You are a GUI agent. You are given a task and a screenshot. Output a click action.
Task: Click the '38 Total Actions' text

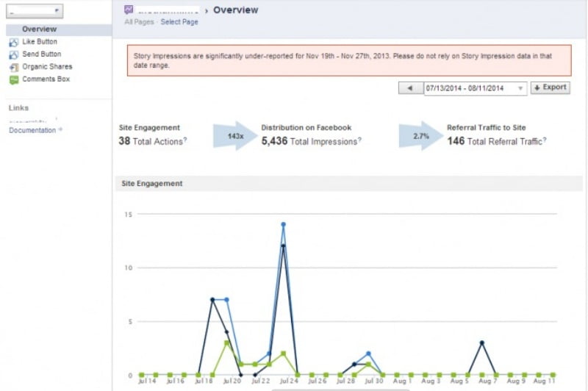151,141
